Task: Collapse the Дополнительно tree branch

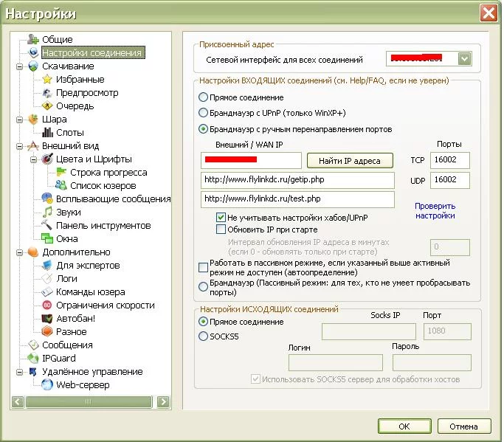Action: [20, 252]
